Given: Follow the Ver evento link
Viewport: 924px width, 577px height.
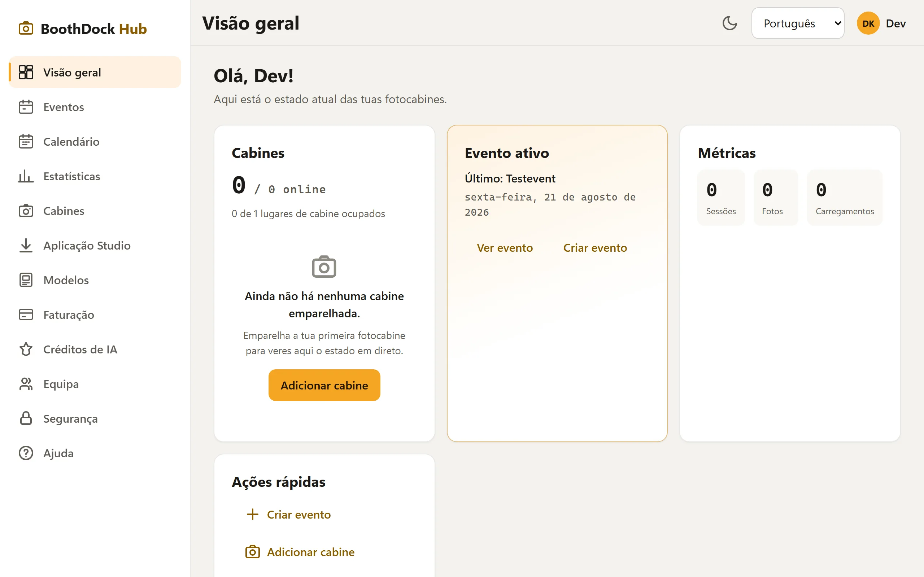Looking at the screenshot, I should click(505, 248).
